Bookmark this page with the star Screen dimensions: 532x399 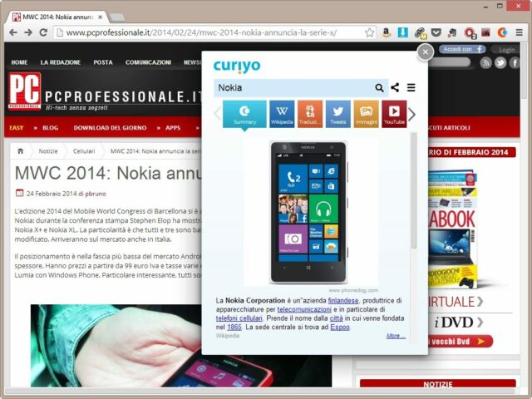pyautogui.click(x=368, y=32)
